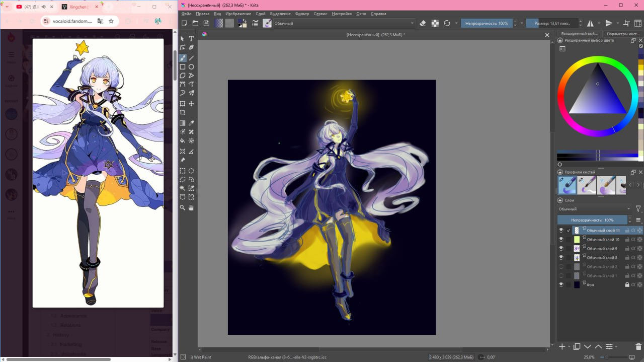The height and width of the screenshot is (362, 644).
Task: Activate the Zoom magnifier tool
Action: (183, 207)
